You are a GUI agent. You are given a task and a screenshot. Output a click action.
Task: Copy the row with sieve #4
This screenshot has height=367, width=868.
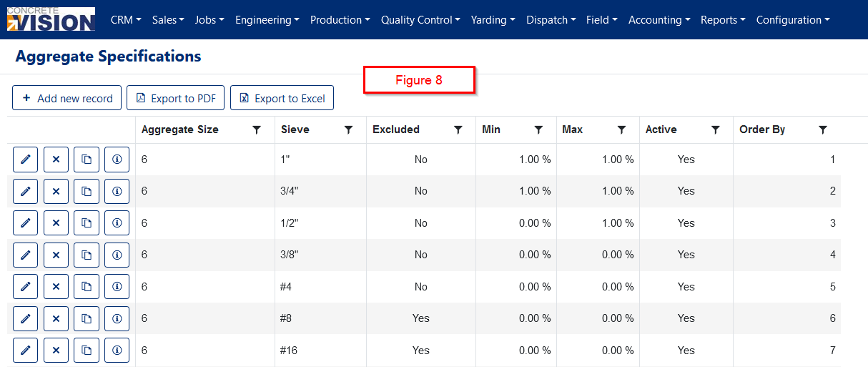click(87, 287)
